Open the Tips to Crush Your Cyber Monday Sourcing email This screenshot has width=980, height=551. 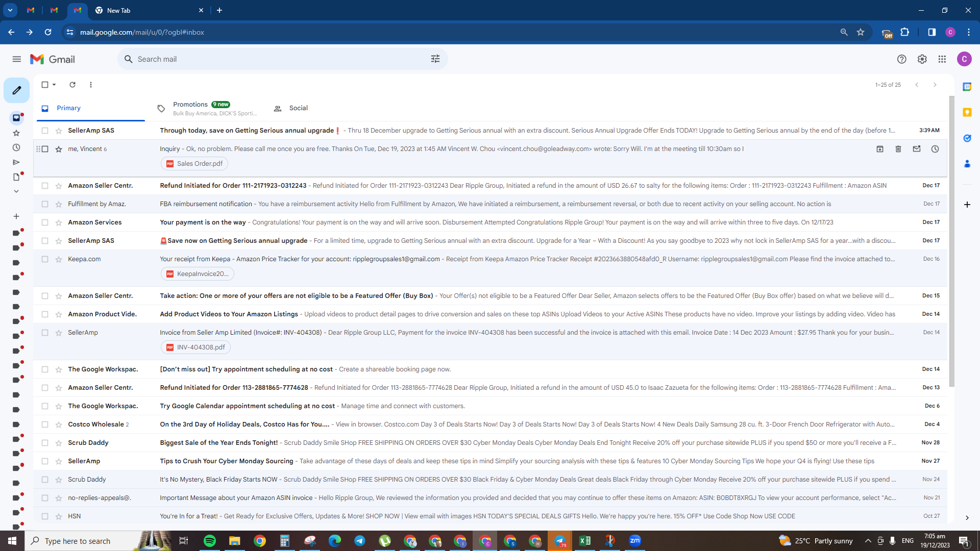pos(490,461)
